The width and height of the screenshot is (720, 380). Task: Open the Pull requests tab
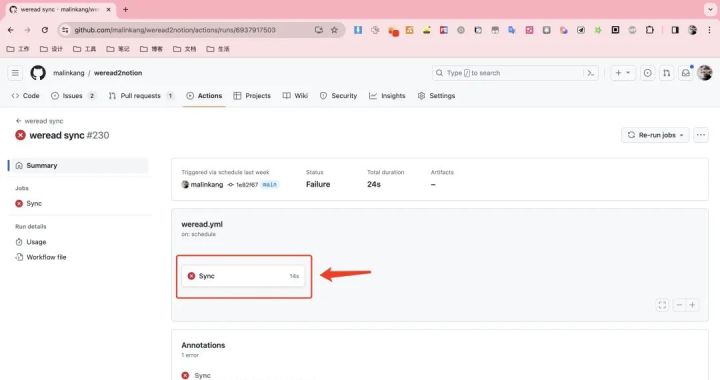(141, 95)
